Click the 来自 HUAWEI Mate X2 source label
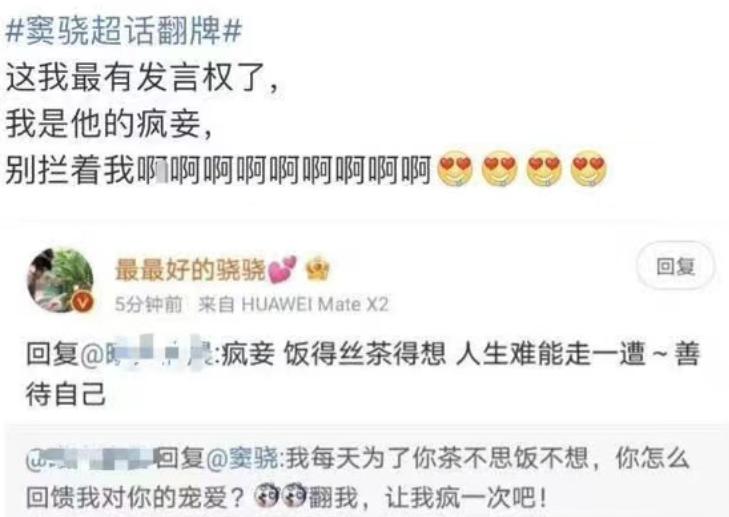The image size is (729, 517). 293,304
